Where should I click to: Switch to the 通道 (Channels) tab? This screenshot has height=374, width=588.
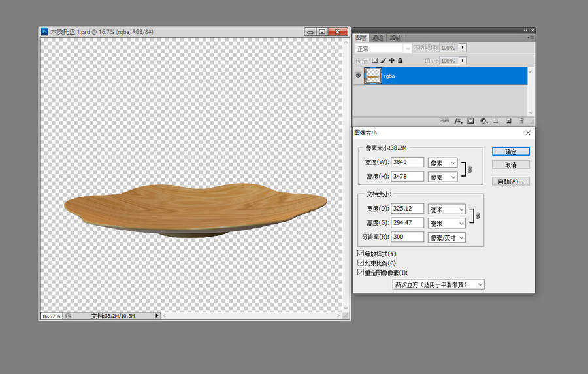pyautogui.click(x=378, y=37)
